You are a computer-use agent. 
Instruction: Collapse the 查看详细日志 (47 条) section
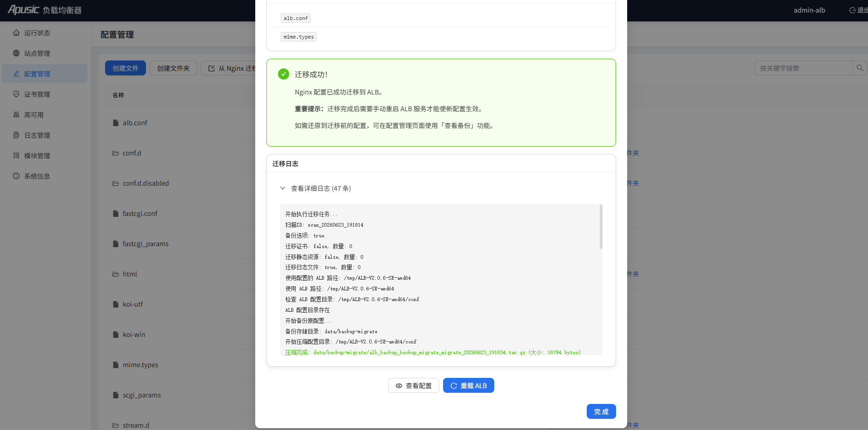316,188
